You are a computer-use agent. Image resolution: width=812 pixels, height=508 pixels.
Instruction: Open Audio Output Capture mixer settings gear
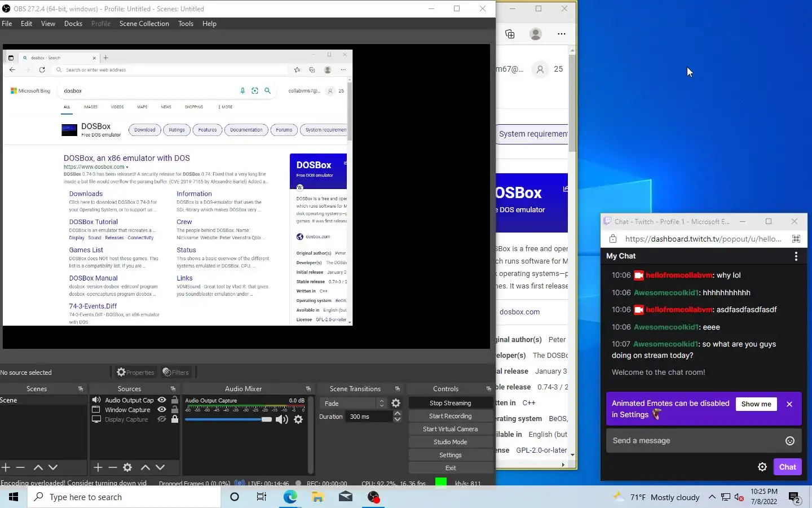click(298, 419)
